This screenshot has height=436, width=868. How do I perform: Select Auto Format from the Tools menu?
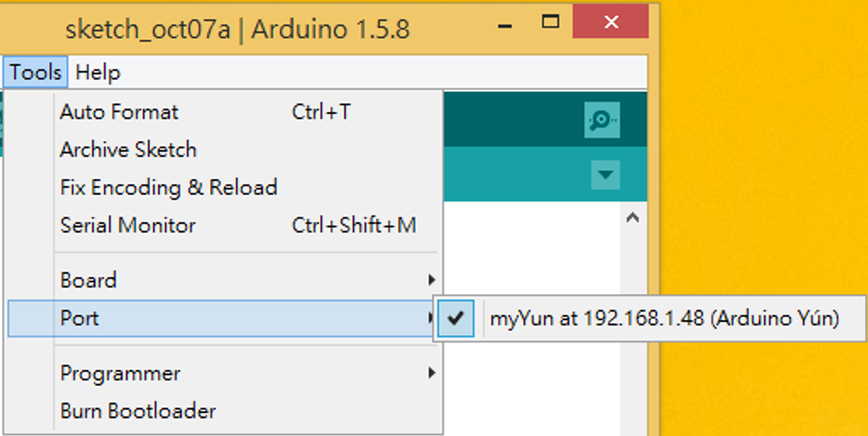(118, 112)
